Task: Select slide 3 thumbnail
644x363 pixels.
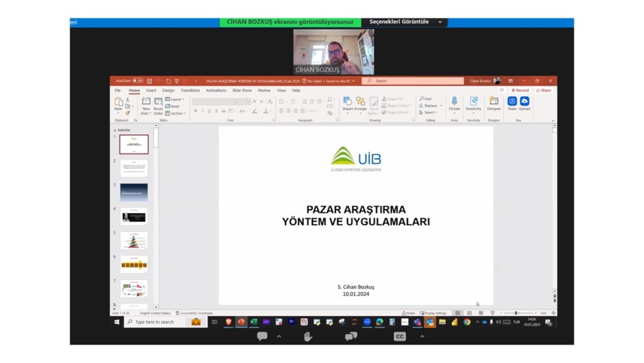Action: [134, 192]
